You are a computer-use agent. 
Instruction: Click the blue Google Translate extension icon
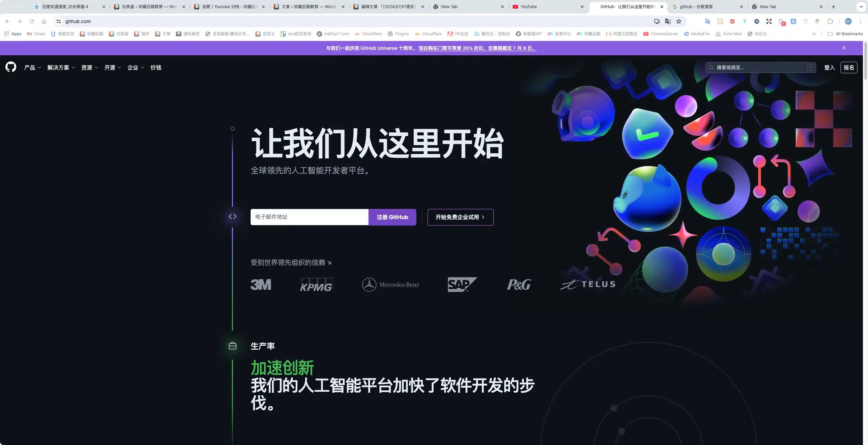pyautogui.click(x=708, y=21)
